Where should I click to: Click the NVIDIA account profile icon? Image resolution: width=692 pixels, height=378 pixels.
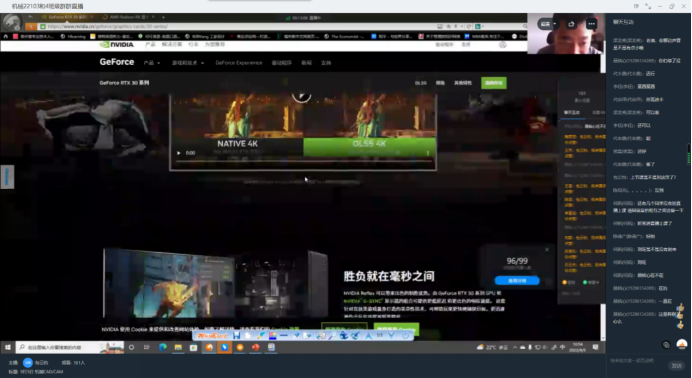502,45
